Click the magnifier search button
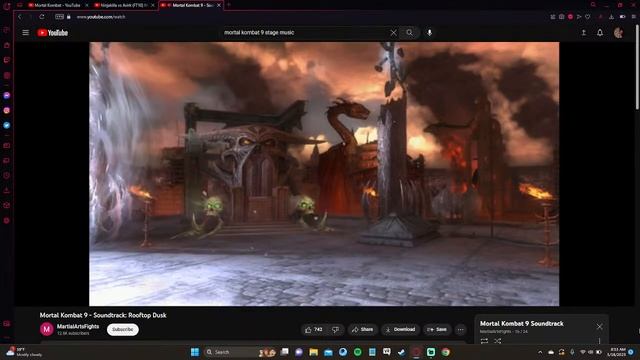This screenshot has height=360, width=640. [409, 33]
